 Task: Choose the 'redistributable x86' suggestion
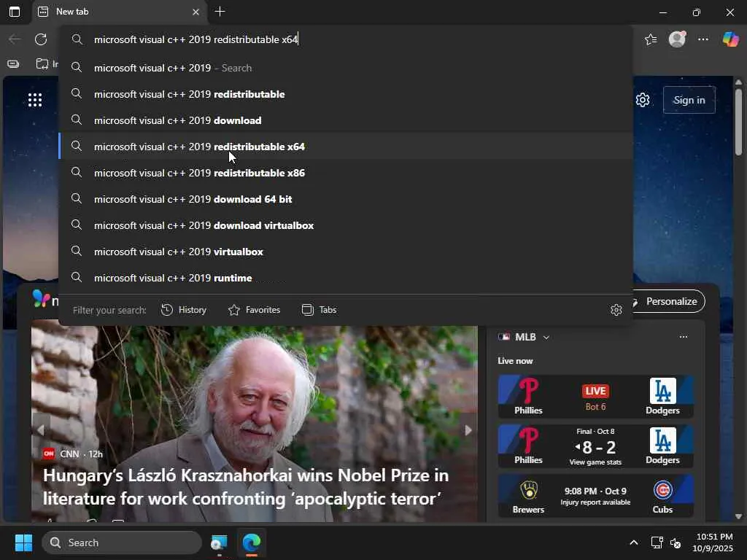coord(345,172)
